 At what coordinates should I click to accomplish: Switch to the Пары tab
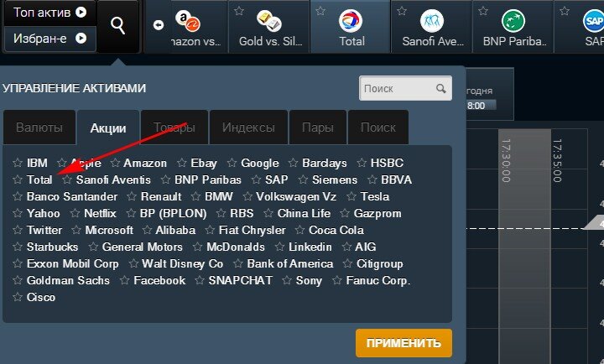coord(318,127)
